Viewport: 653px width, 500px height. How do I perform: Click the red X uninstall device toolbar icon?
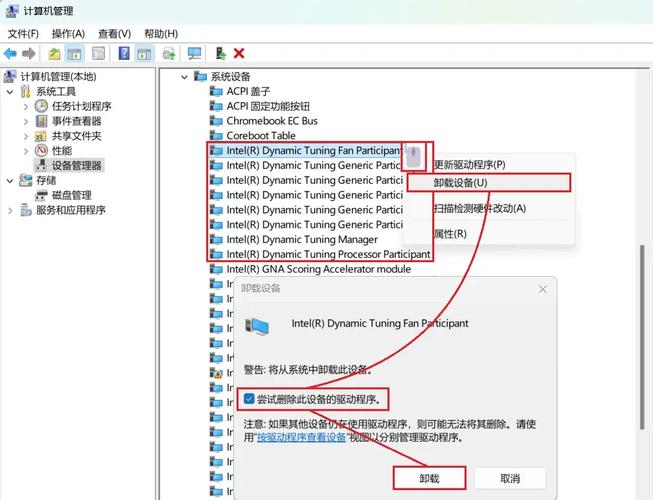coord(239,53)
